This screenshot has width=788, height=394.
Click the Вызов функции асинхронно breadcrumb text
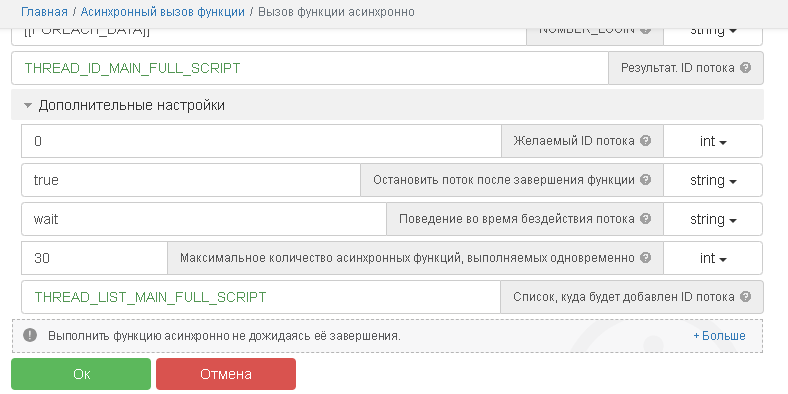tap(336, 12)
